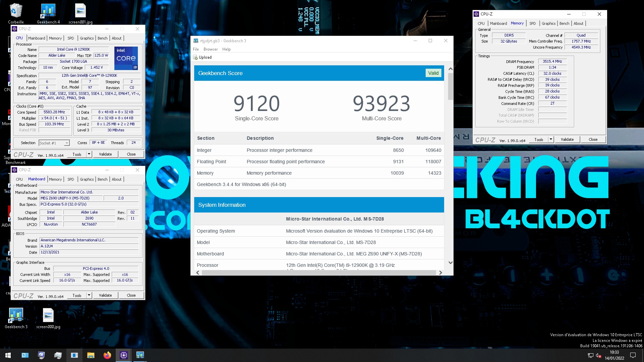
Task: Open File Explorer from the taskbar
Action: 91,355
